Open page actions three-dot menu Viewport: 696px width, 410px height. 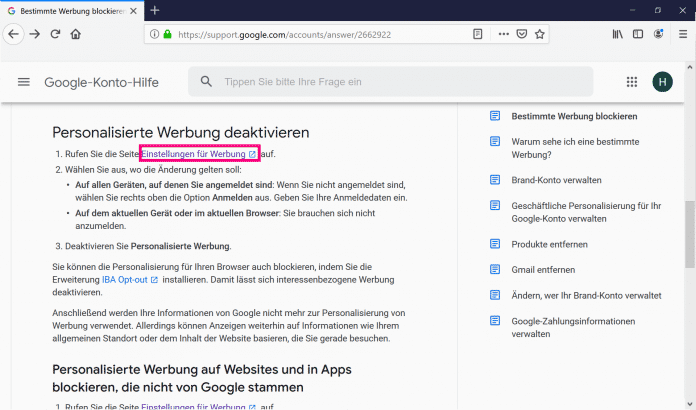(504, 33)
